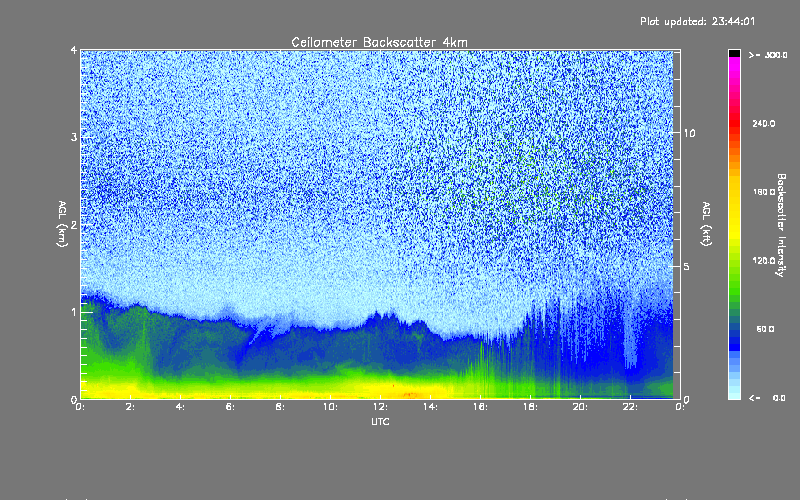
Task: Click the dark blue section of the colorbar
Action: (x=734, y=341)
